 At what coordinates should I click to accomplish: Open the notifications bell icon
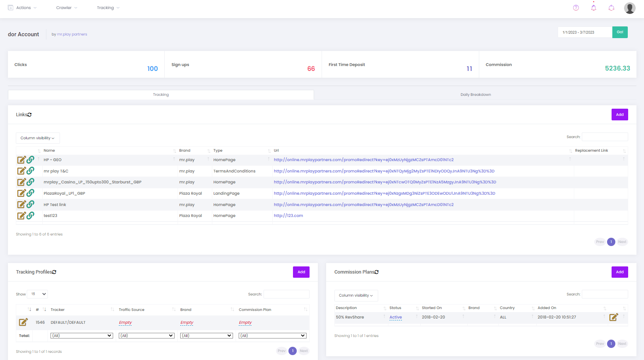click(x=593, y=8)
